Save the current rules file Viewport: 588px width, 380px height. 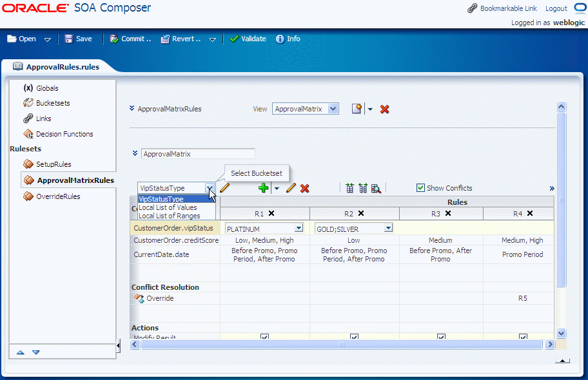click(79, 39)
